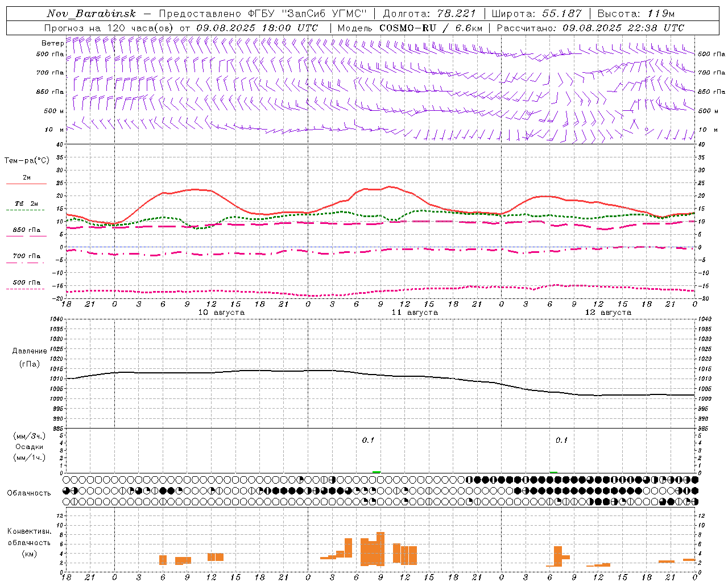Click the 0.1 precipitation value on 12 августа
This screenshot has height=582, width=728.
click(562, 440)
